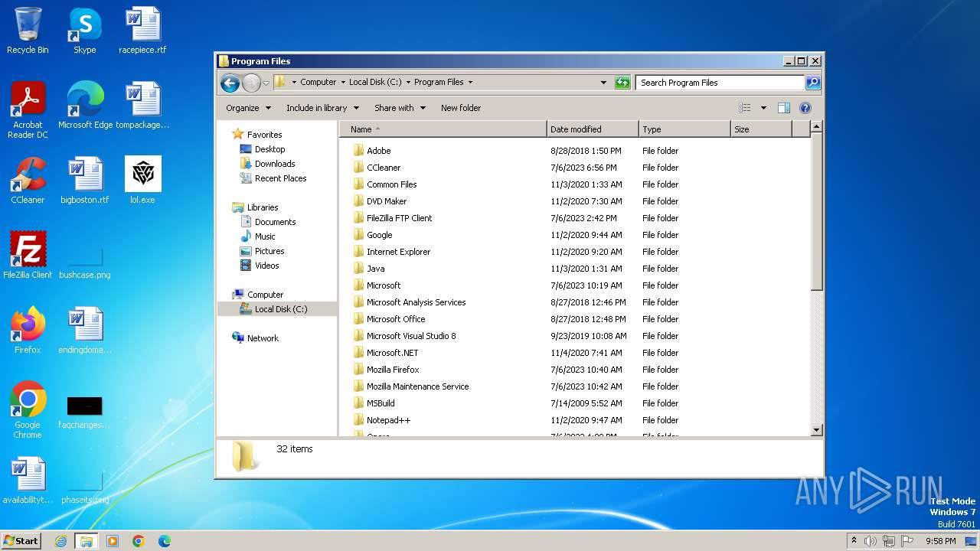
Task: Open Edge from the taskbar
Action: (164, 541)
